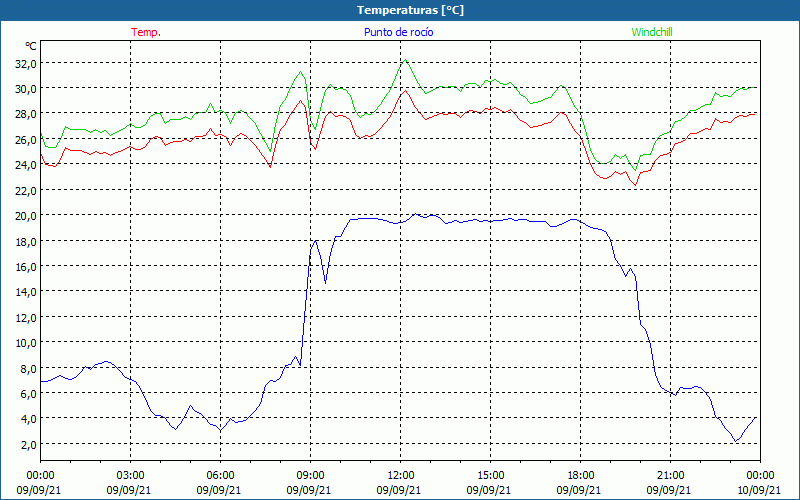Click the blue dew point minimum before midnight
The image size is (800, 500).
(735, 441)
